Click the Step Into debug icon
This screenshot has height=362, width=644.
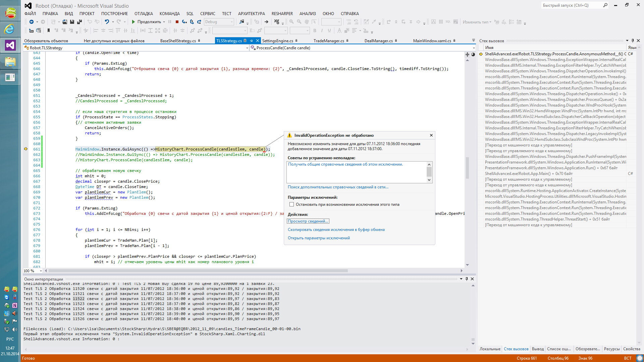click(184, 22)
